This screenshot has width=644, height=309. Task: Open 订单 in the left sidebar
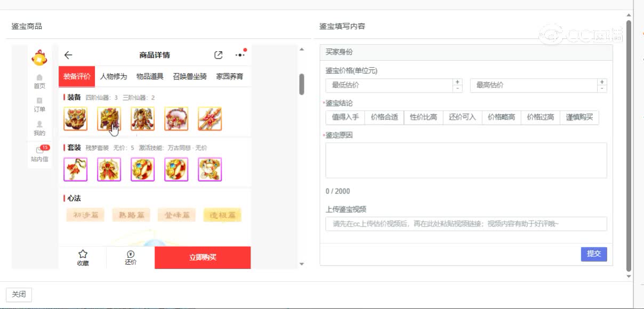click(39, 105)
